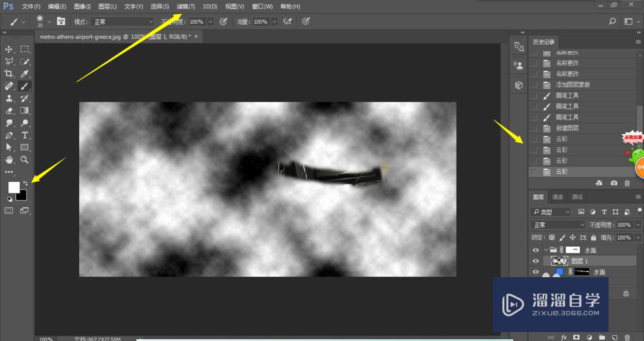
Task: Toggle pixel layer filter icon
Action: (581, 212)
